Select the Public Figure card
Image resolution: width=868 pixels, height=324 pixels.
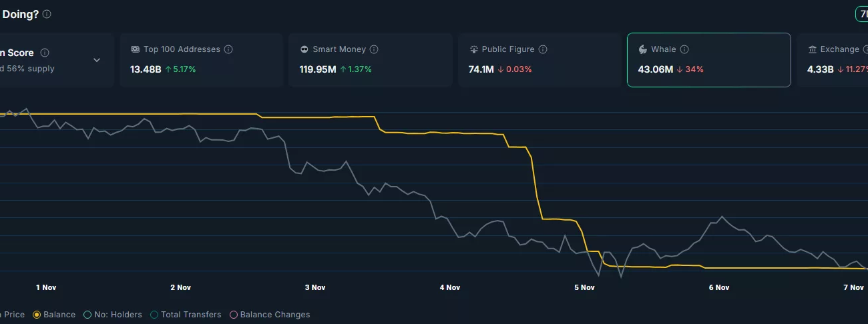click(x=539, y=60)
